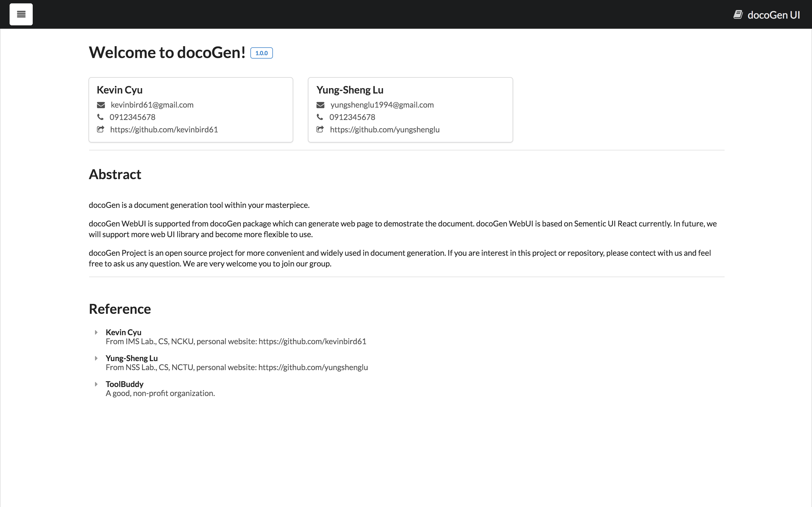This screenshot has height=507, width=812.
Task: Click the phone icon in Kevin Cyu's card
Action: coord(100,117)
